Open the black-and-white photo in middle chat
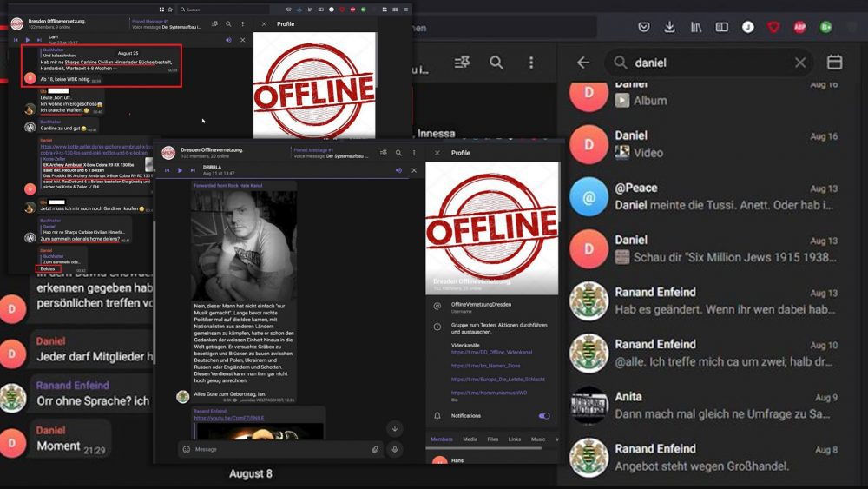The height and width of the screenshot is (489, 868). click(244, 245)
